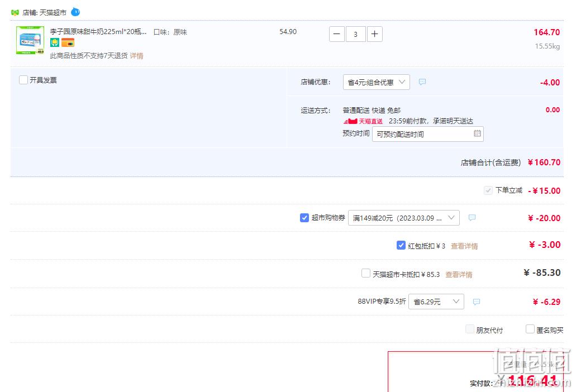
Task: Open the 满149减20元 coupon dropdown
Action: [x=404, y=218]
